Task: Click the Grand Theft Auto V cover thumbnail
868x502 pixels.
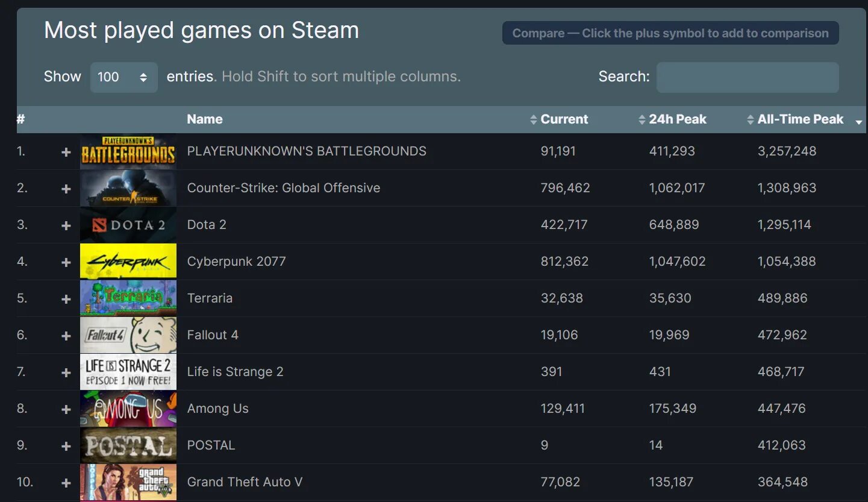Action: 128,482
